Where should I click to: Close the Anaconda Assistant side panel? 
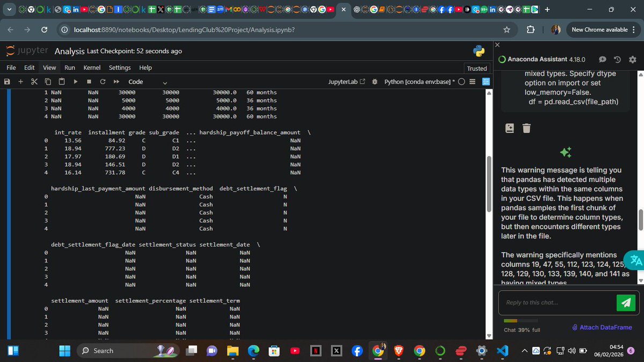click(497, 45)
